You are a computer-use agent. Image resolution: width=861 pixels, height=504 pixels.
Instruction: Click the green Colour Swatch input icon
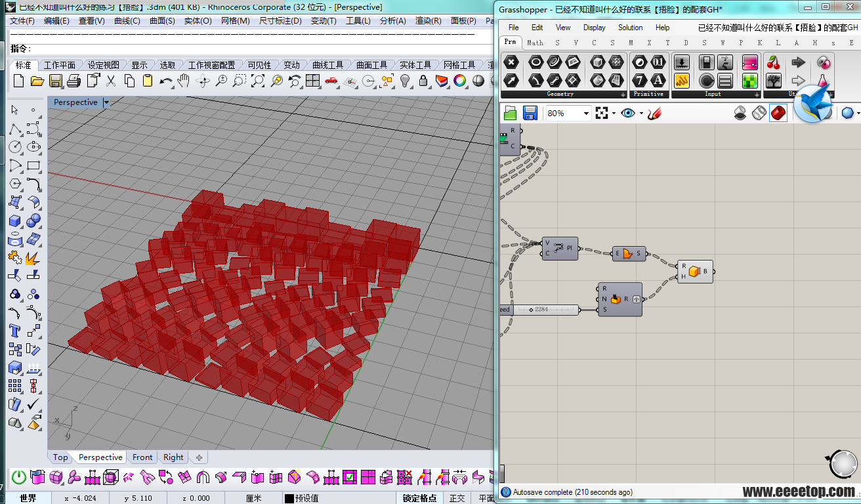click(x=749, y=81)
